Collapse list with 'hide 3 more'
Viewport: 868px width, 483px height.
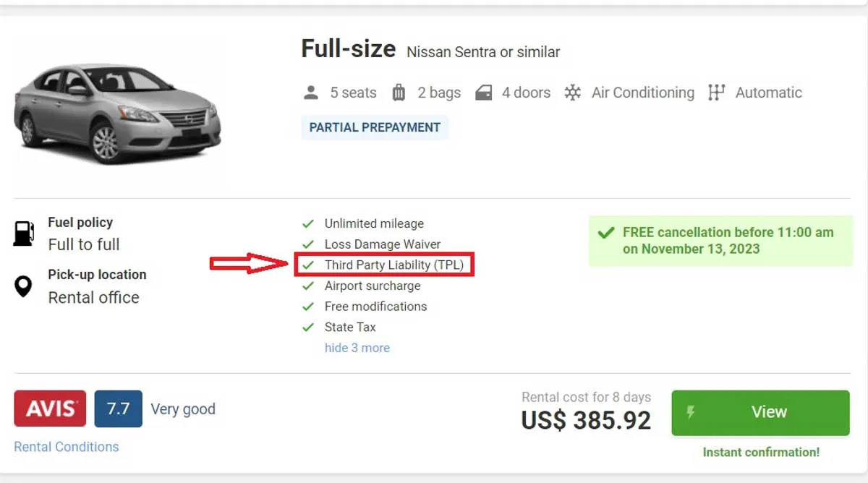(x=357, y=348)
